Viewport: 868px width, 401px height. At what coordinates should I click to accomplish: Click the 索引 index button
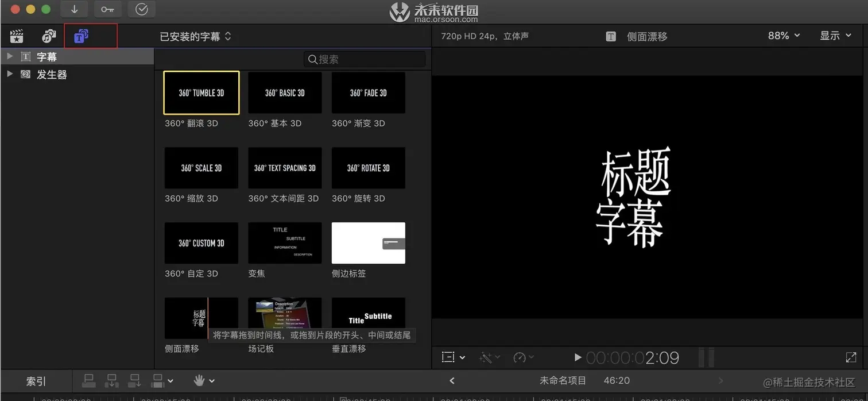tap(36, 381)
